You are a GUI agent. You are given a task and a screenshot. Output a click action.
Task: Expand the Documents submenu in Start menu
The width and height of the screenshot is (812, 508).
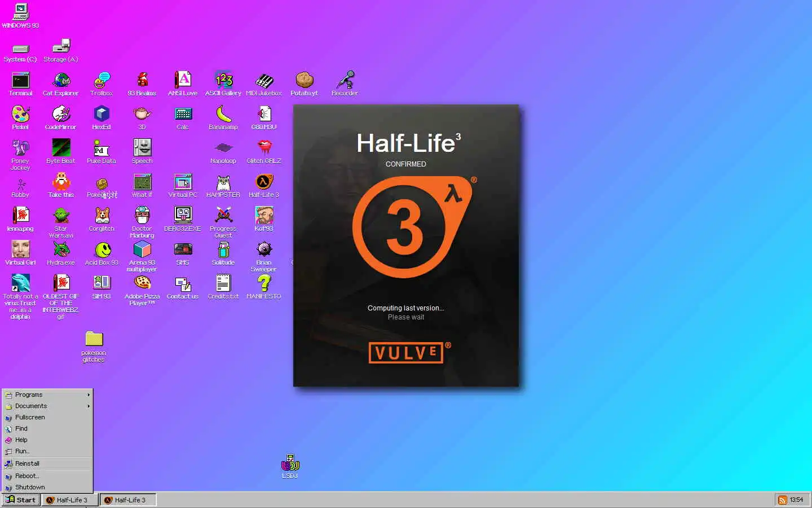point(47,406)
